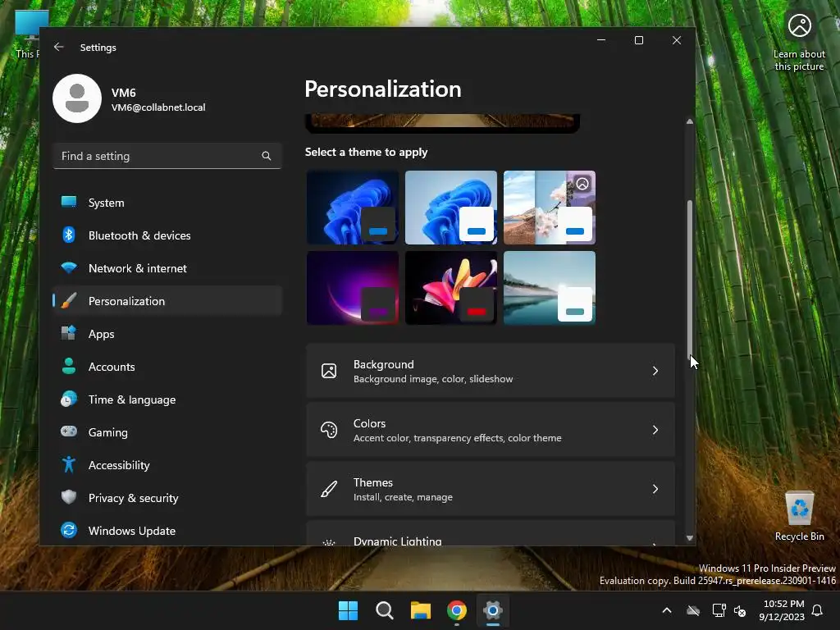Show hidden icons tray chevron
Screen dimensions: 840x630
coord(667,610)
